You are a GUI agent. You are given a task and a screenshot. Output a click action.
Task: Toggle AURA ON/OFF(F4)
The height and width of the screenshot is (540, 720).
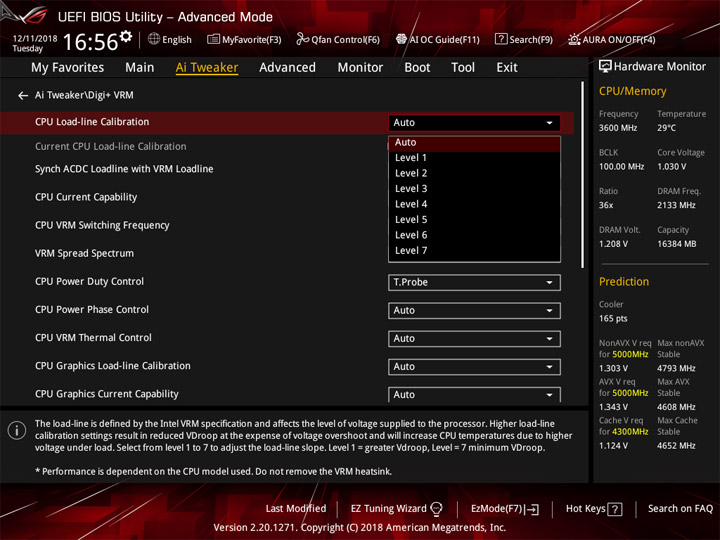[611, 39]
